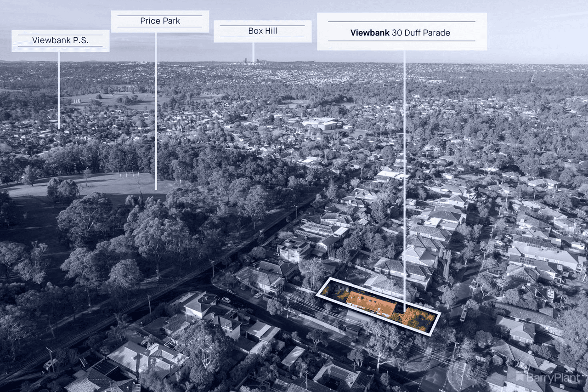This screenshot has height=392, width=588.
Task: Click the 'Viewbank P.S.' location label
Action: [x=60, y=40]
